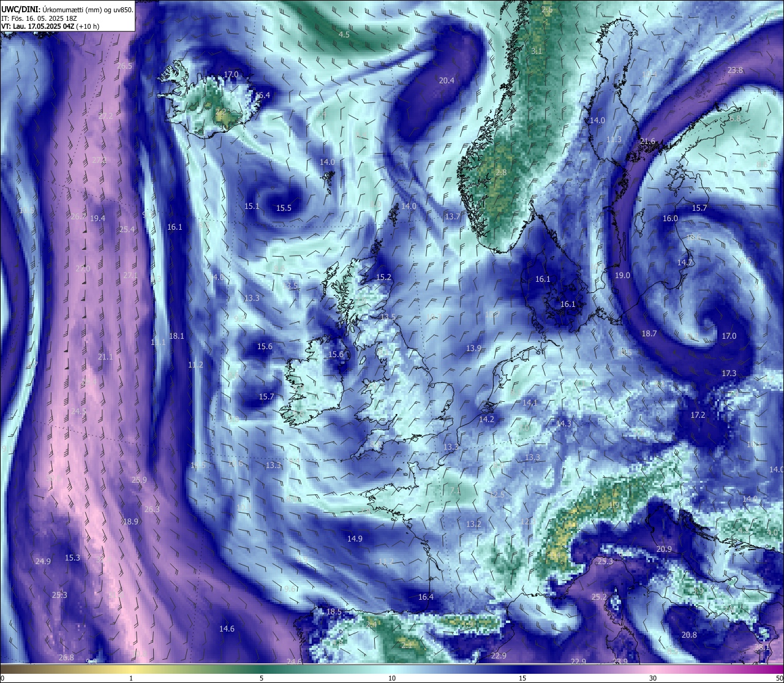784x683 pixels.
Task: Click the map value '17.2'
Action: click(x=698, y=415)
